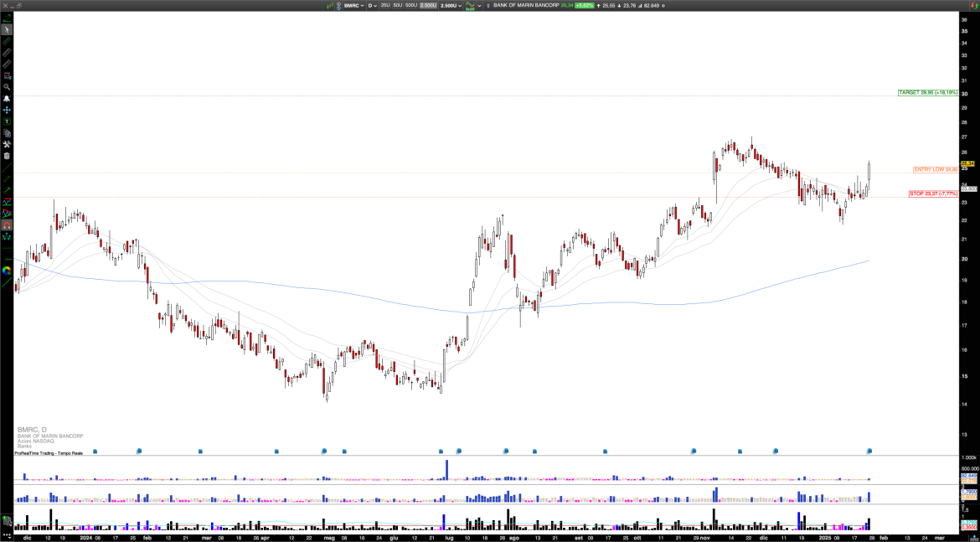Expand the chart style candlestick dropdown
The image size is (980, 542).
pos(479,5)
